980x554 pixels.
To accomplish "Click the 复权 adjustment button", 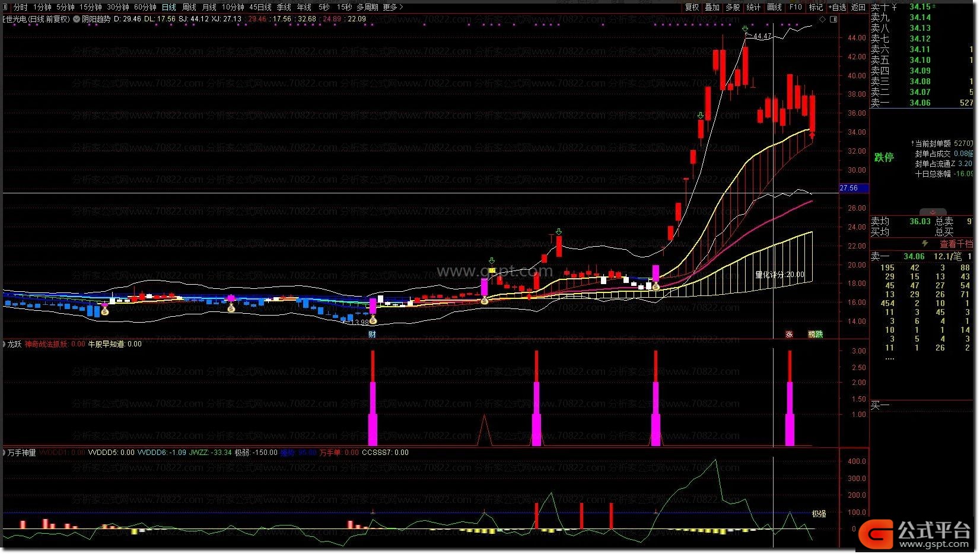I will pyautogui.click(x=692, y=7).
